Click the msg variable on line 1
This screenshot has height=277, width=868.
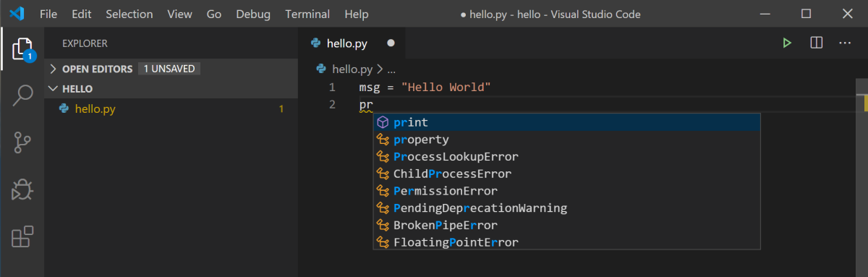(370, 88)
